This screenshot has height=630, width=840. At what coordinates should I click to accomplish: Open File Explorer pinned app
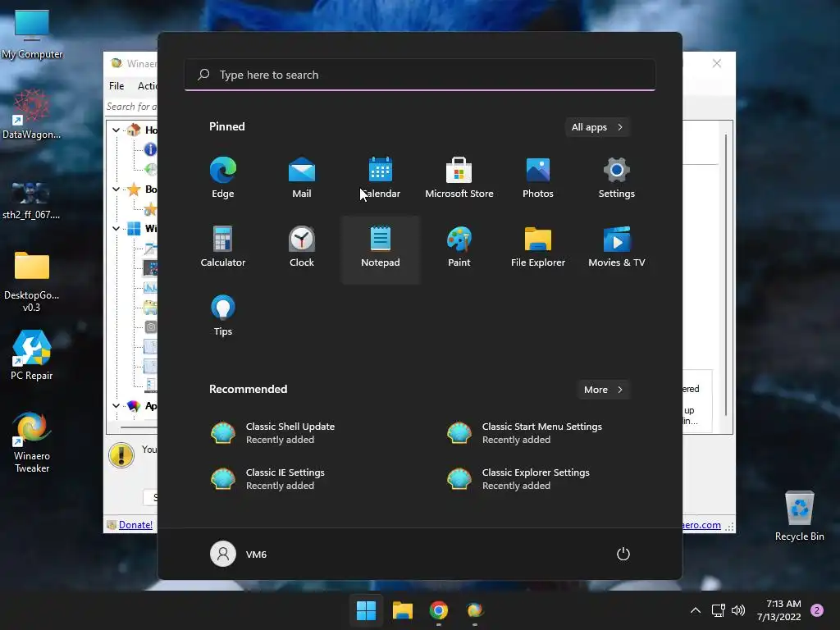click(538, 246)
